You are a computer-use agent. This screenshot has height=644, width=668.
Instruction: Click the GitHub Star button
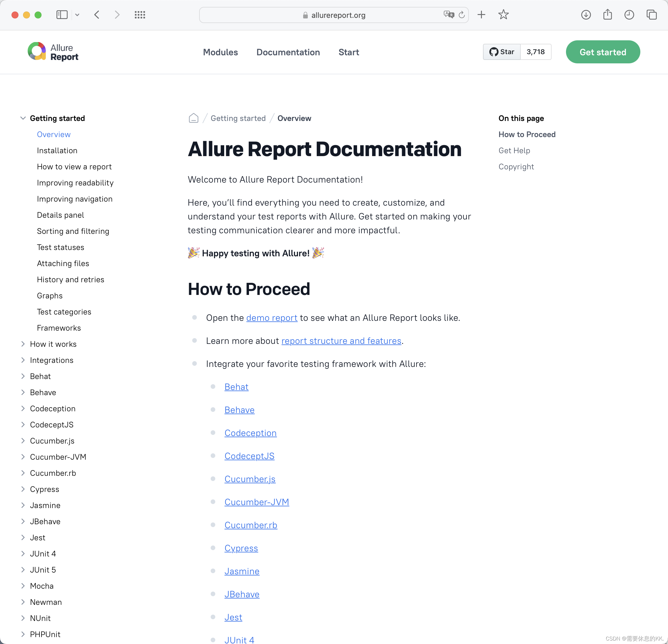tap(501, 52)
